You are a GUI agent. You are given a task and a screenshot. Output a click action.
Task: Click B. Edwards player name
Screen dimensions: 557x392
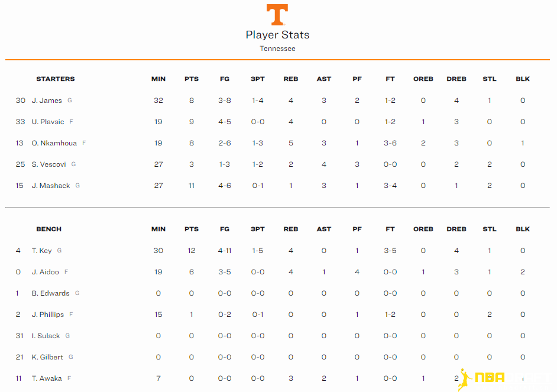tap(50, 293)
